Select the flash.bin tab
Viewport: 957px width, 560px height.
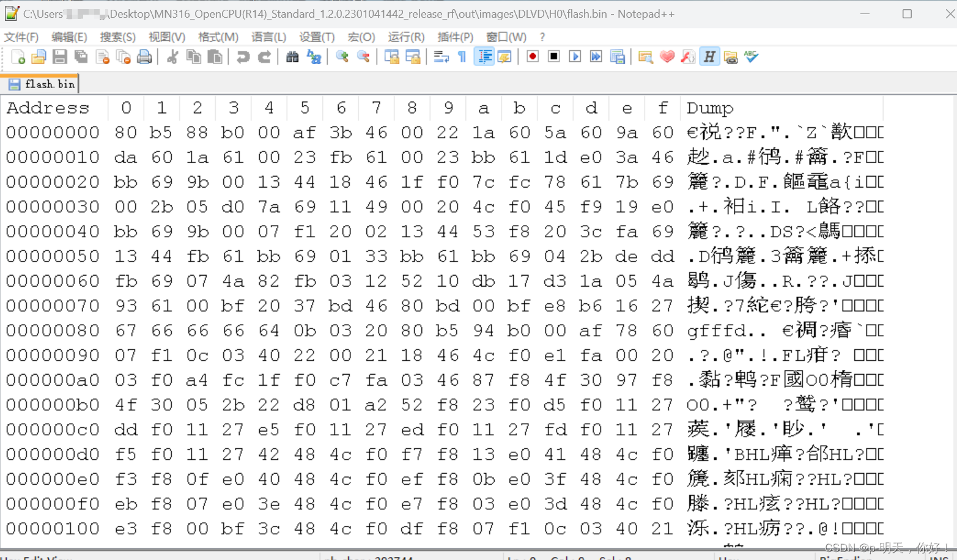point(40,84)
